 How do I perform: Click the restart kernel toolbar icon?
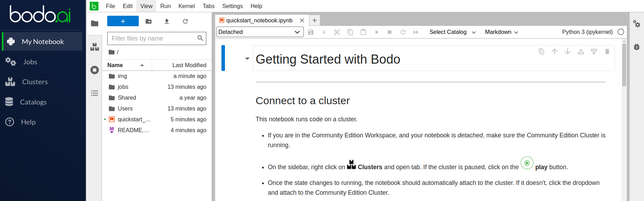pos(403,32)
